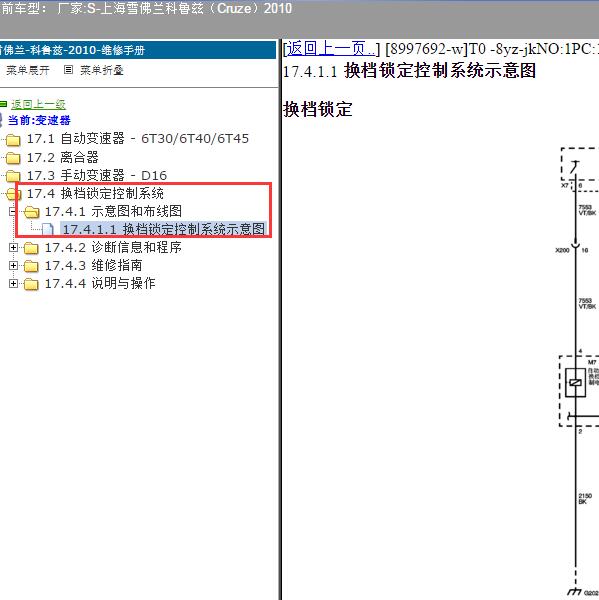The width and height of the screenshot is (599, 600).
Task: Select 17.4.4 说明与操作 tree item
Action: tap(100, 283)
